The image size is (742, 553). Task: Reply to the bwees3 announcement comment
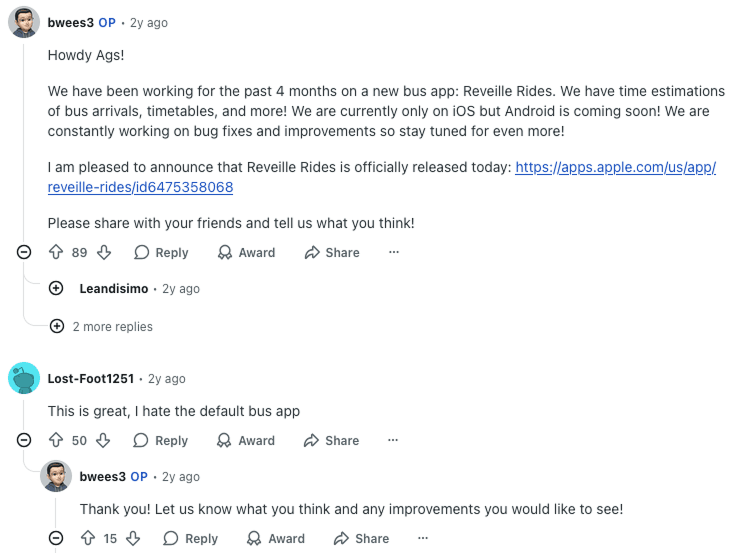[161, 253]
